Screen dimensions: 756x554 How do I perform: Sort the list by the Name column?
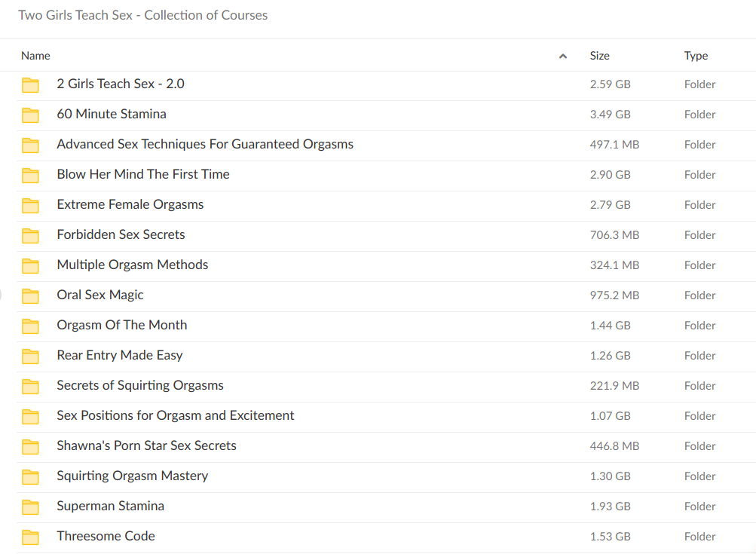[35, 56]
